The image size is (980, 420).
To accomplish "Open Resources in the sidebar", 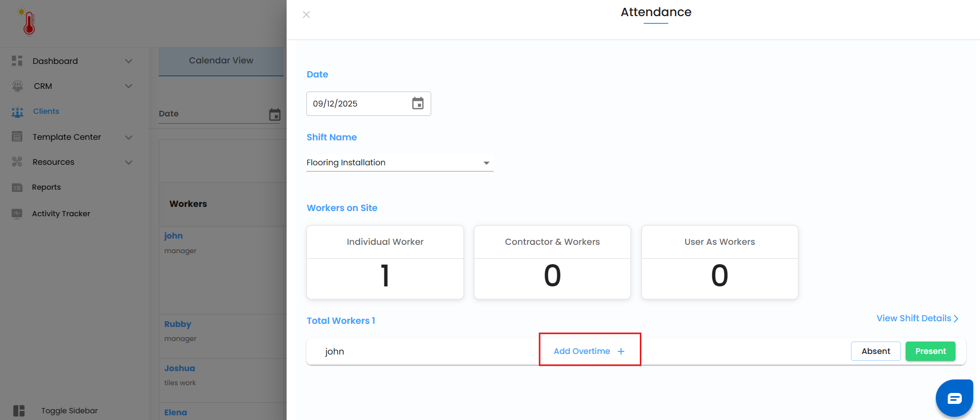I will click(54, 162).
